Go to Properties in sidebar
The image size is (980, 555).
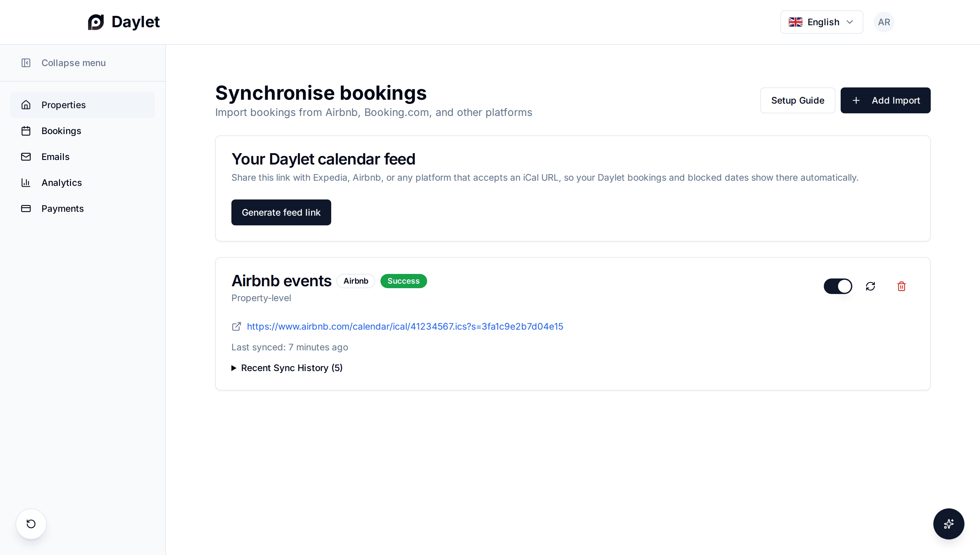(x=83, y=105)
